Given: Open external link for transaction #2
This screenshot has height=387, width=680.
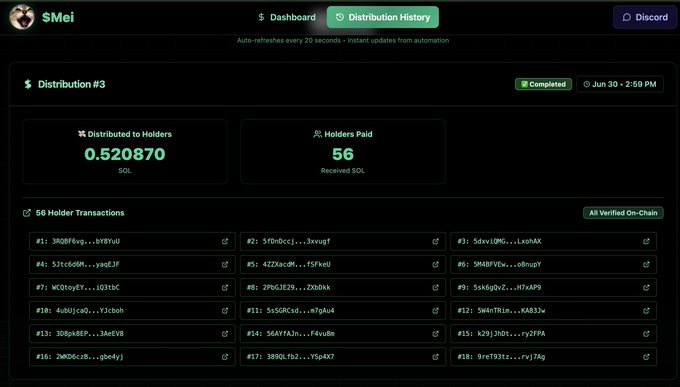Looking at the screenshot, I should click(435, 241).
